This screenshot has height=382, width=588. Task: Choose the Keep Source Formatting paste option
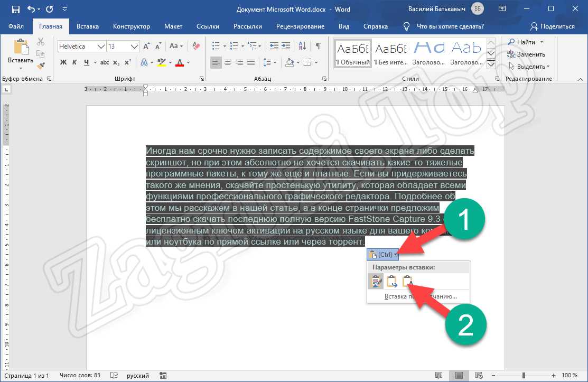coord(376,281)
